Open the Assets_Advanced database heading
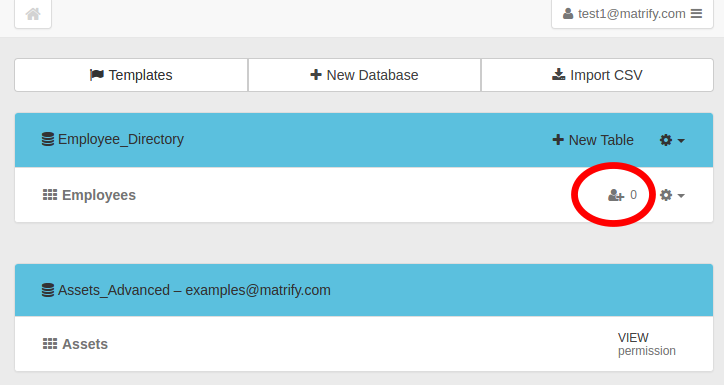The image size is (724, 385). coord(194,290)
